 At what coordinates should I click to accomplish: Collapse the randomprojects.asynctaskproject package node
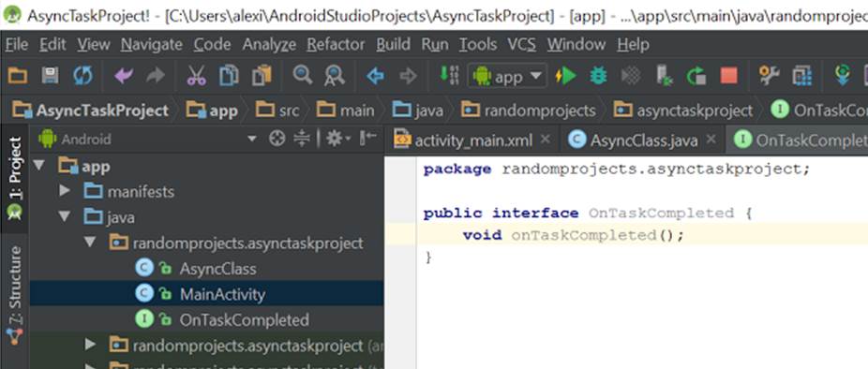pyautogui.click(x=90, y=243)
